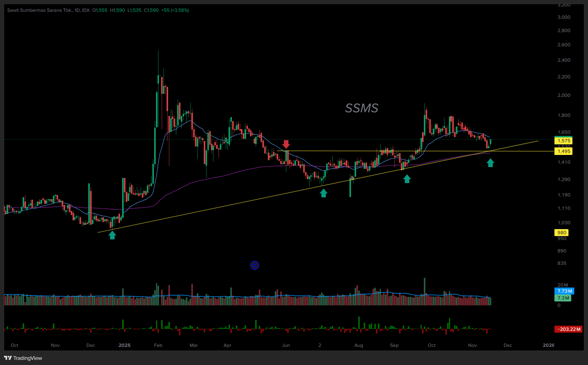This screenshot has height=365, width=588.
Task: Click the green up arrow under November candles
Action: coord(490,163)
